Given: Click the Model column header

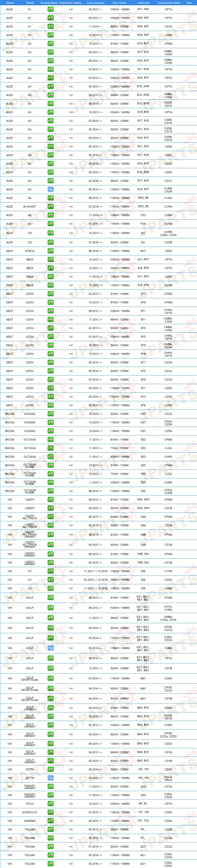Looking at the screenshot, I should click(30, 3).
